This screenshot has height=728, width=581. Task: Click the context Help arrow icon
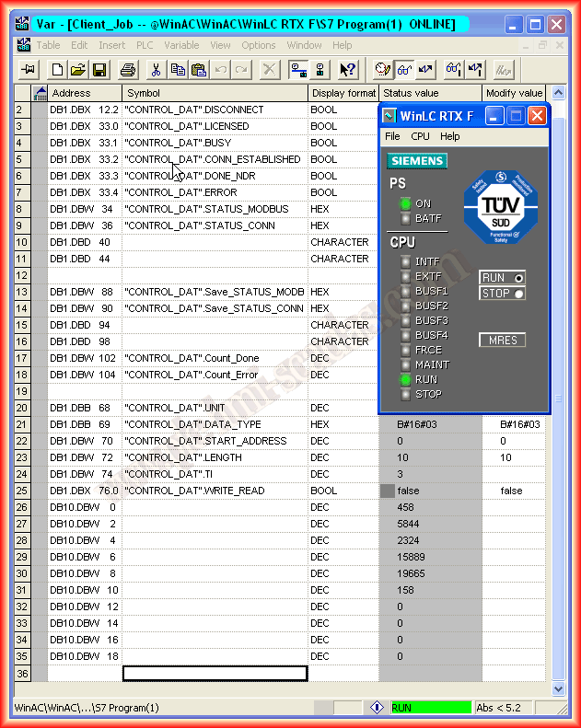coord(347,69)
